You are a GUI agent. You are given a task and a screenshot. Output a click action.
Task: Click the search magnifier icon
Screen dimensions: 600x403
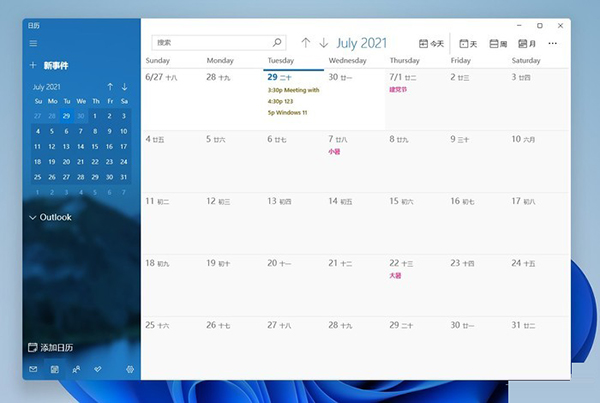277,43
